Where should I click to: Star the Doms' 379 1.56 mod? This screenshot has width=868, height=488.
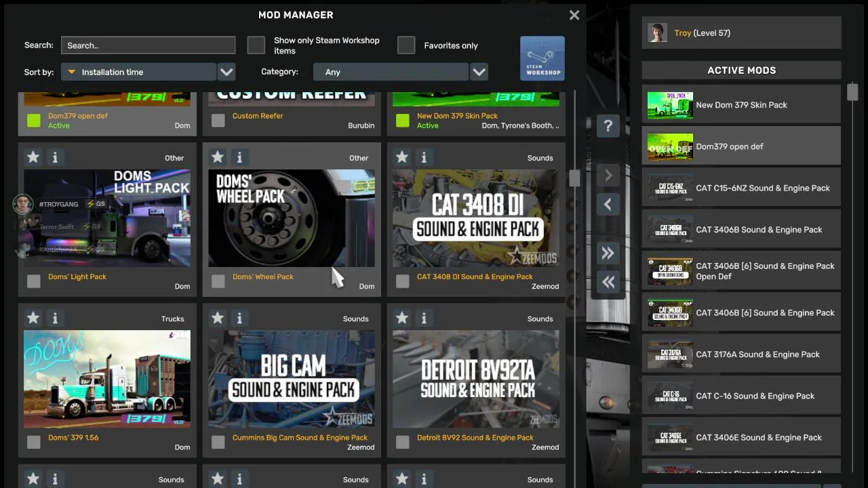(33, 318)
